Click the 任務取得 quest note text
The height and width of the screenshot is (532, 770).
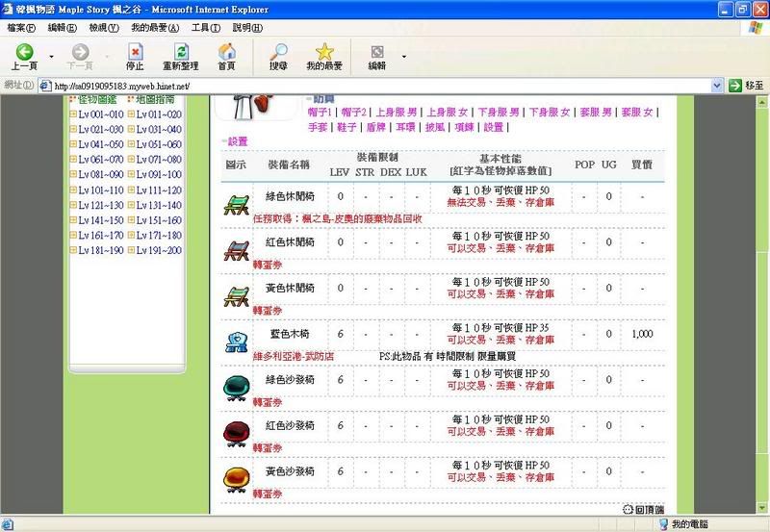(x=338, y=219)
